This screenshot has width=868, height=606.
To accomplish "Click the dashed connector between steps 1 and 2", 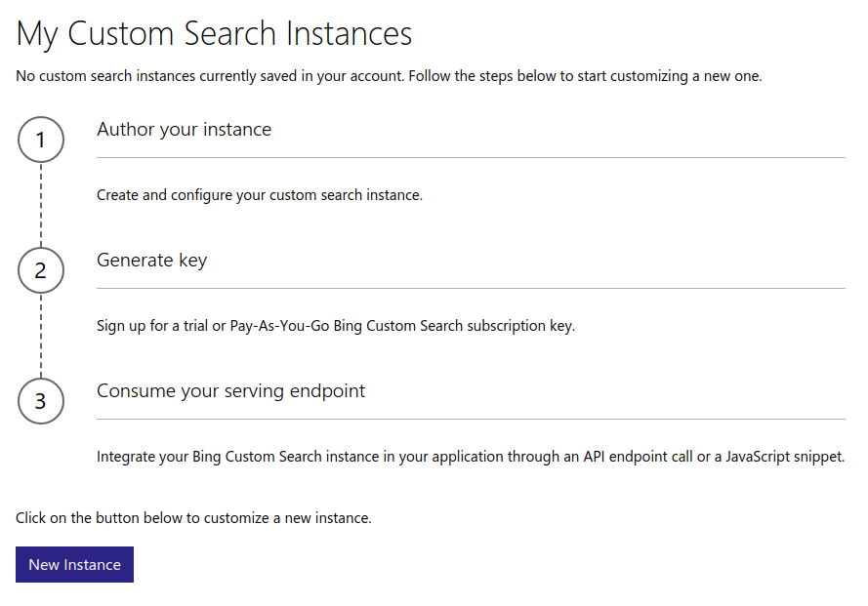I will [x=40, y=205].
